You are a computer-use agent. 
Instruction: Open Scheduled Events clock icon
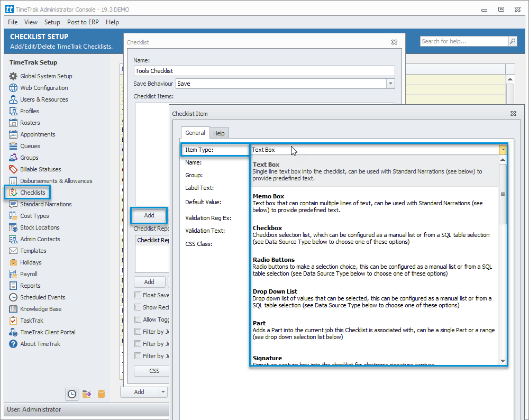[13, 297]
